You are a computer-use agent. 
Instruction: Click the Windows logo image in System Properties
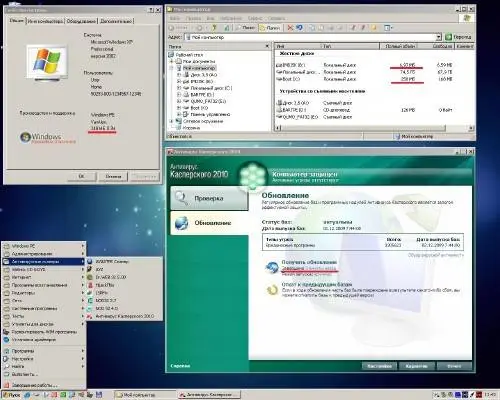[48, 62]
